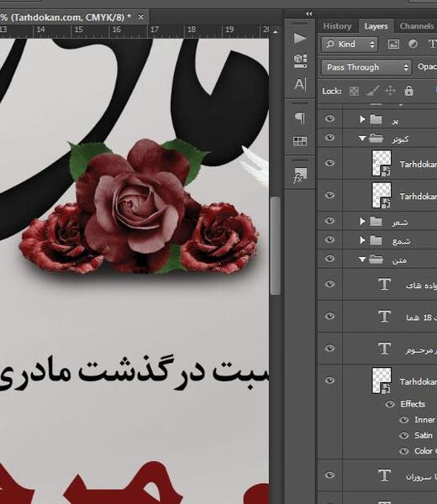Click the folder icon of شمع group
The width and height of the screenshot is (437, 504).
pyautogui.click(x=376, y=240)
